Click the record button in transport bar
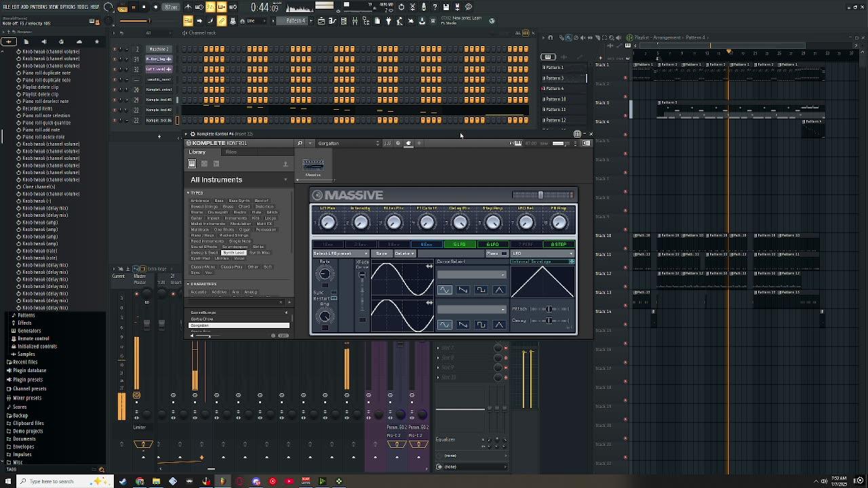This screenshot has width=868, height=488. click(155, 7)
